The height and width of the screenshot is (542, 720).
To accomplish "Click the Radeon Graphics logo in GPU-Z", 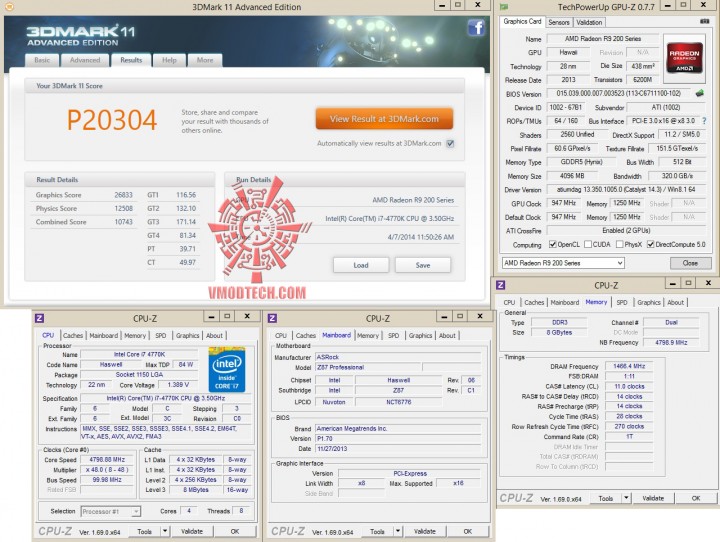I will coord(684,58).
